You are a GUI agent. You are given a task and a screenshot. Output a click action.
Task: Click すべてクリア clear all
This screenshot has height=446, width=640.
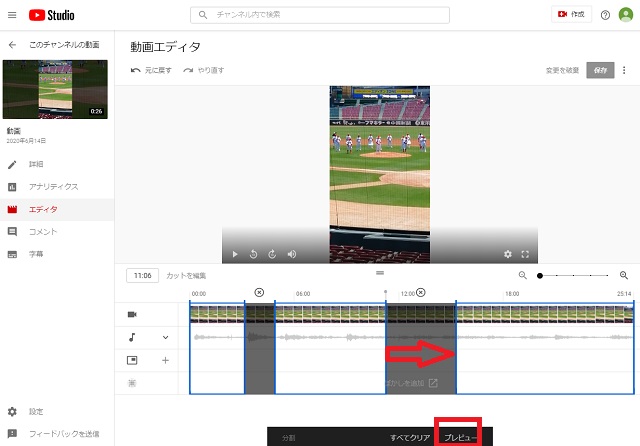point(410,437)
